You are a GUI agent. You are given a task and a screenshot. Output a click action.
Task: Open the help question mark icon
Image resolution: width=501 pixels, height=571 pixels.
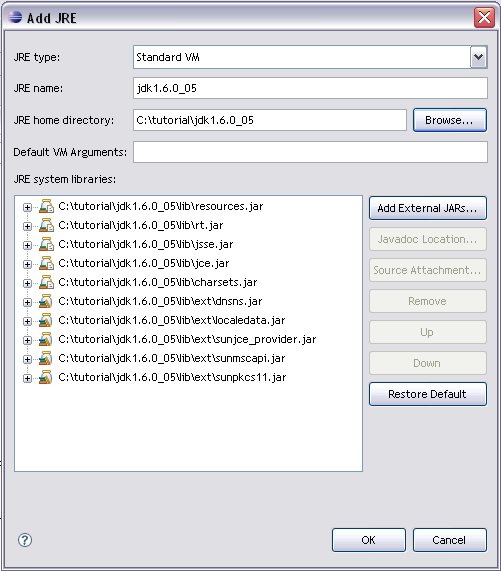25,540
